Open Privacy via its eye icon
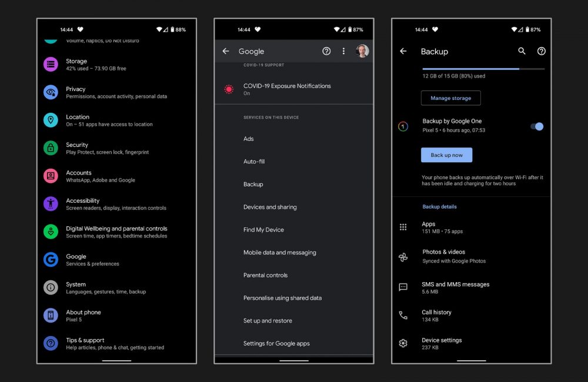The height and width of the screenshot is (382, 588). click(51, 92)
